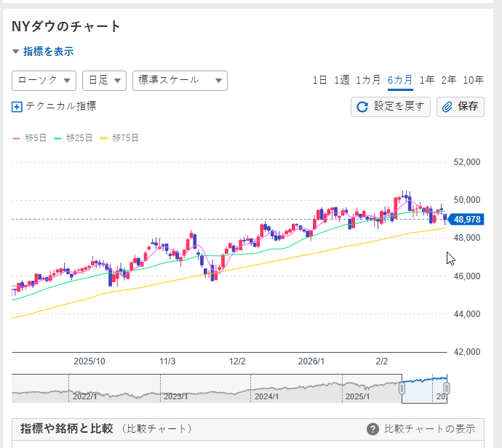Click the 2023/1 marker in navigator
This screenshot has height=448, width=502.
tap(175, 397)
